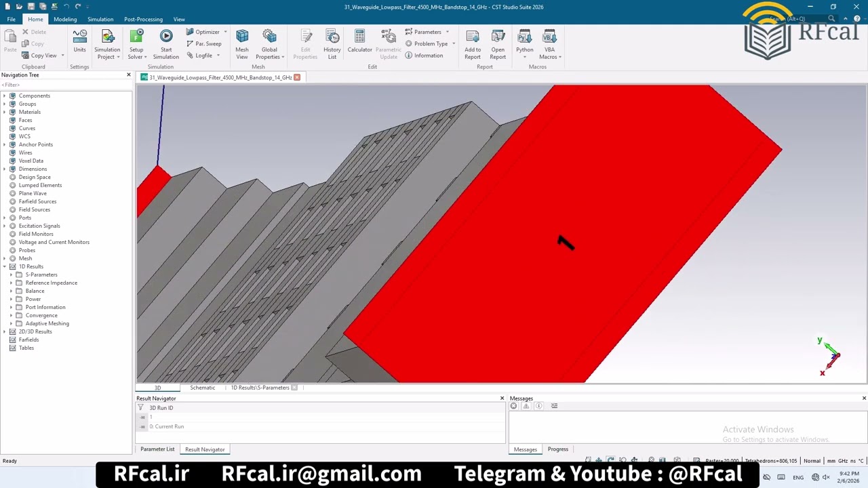This screenshot has height=488, width=868.
Task: Click the '3D Run ID' column header
Action: (x=161, y=408)
